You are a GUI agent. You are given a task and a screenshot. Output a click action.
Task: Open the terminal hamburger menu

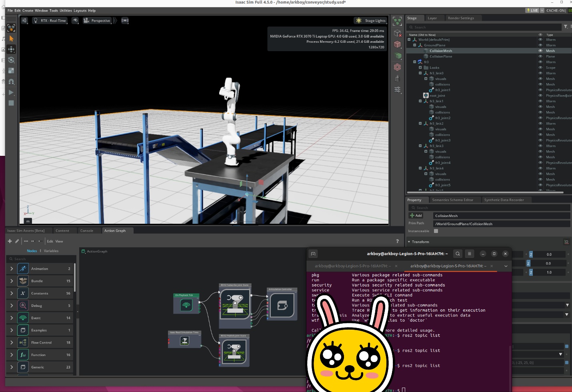[x=470, y=254]
